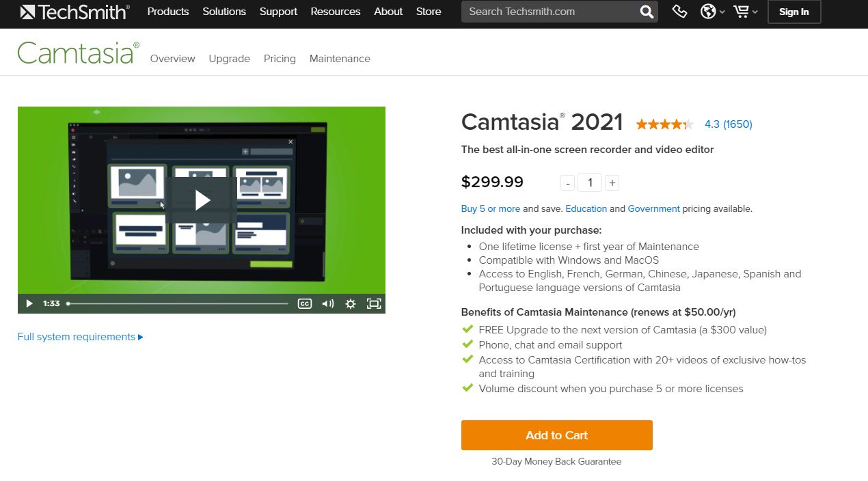
Task: Click the quantity input field
Action: pos(590,182)
